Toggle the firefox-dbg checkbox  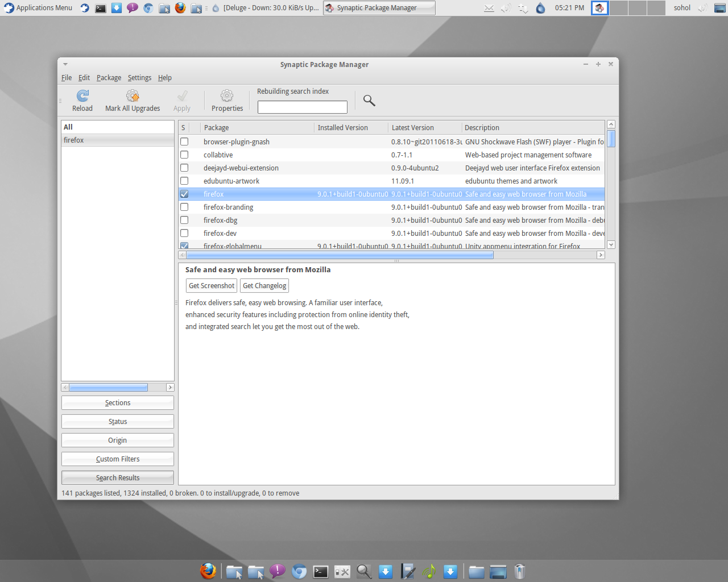point(184,221)
